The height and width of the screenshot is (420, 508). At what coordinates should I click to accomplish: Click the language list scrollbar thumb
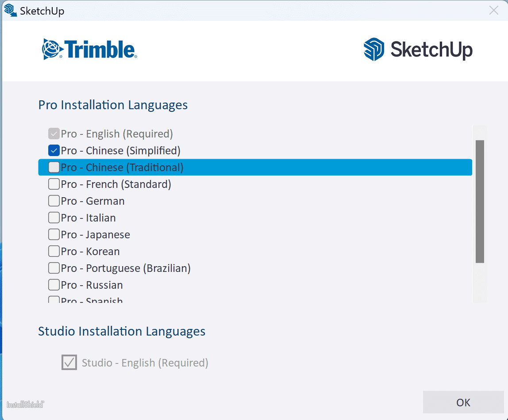tap(480, 201)
